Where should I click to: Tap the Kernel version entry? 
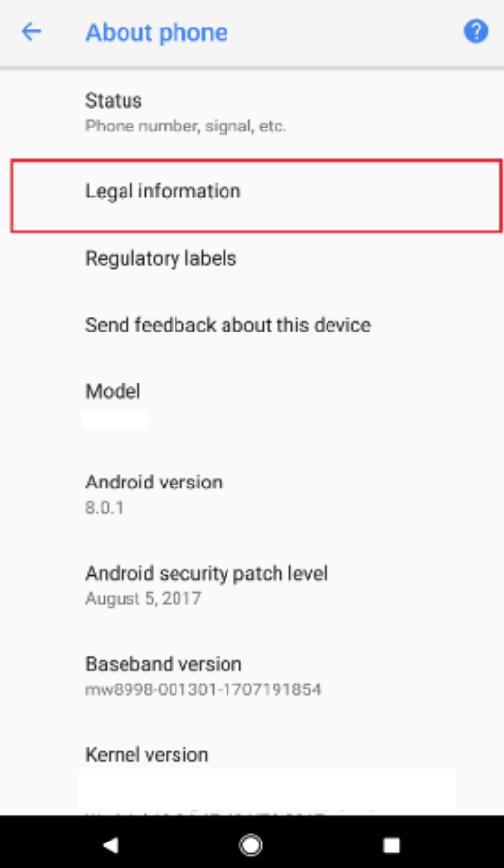[x=252, y=777]
